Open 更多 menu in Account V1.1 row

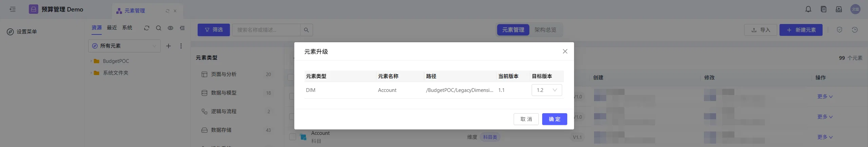click(825, 137)
